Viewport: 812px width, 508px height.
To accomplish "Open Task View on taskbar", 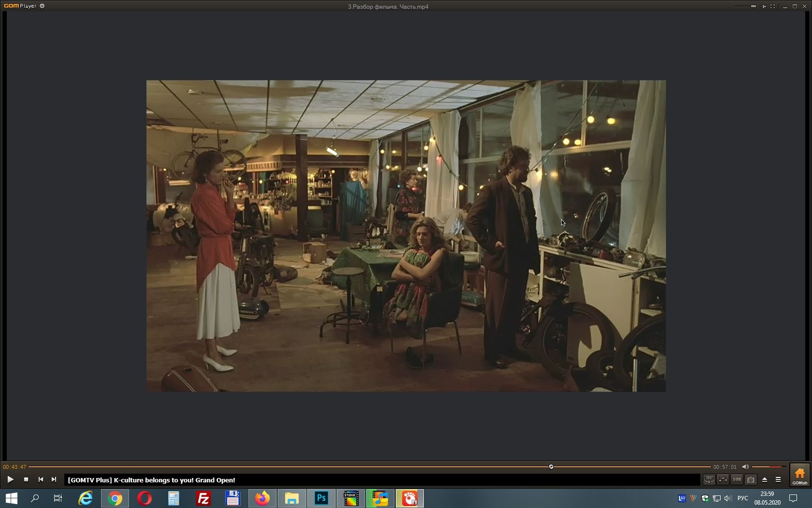I will click(58, 498).
